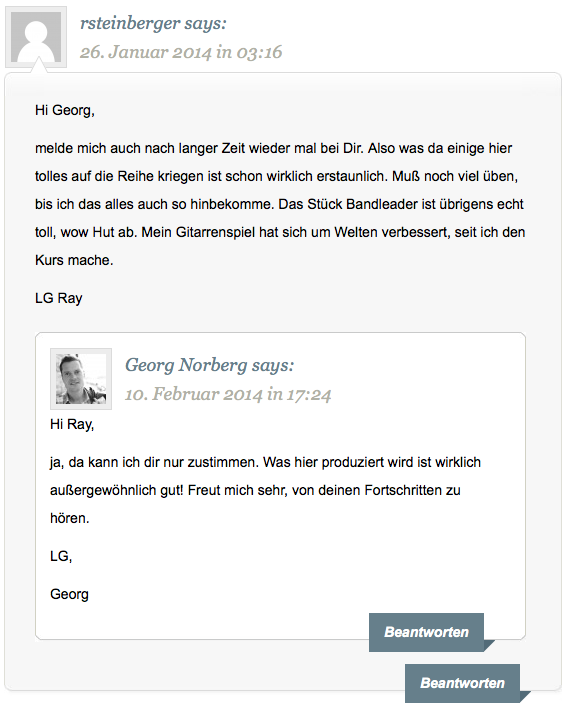Click 'LG,' closing in Georg's reply
Screen dimensions: 581x711
coord(61,556)
